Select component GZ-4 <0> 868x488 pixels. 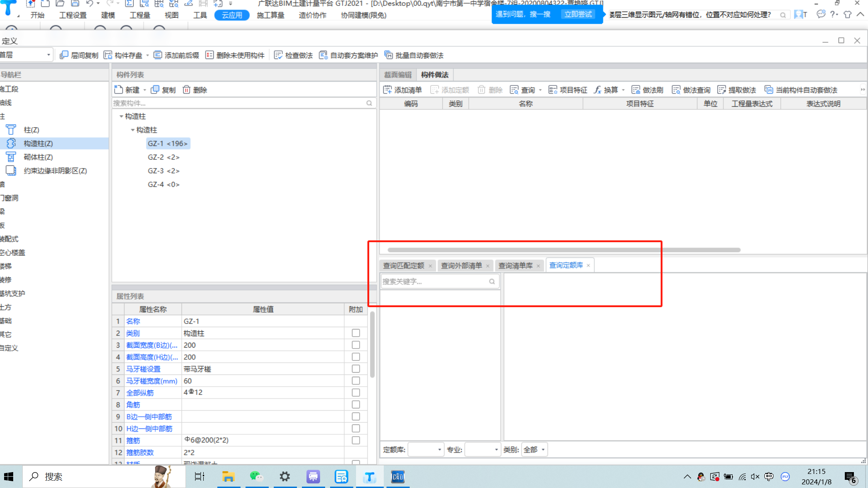[x=164, y=184]
